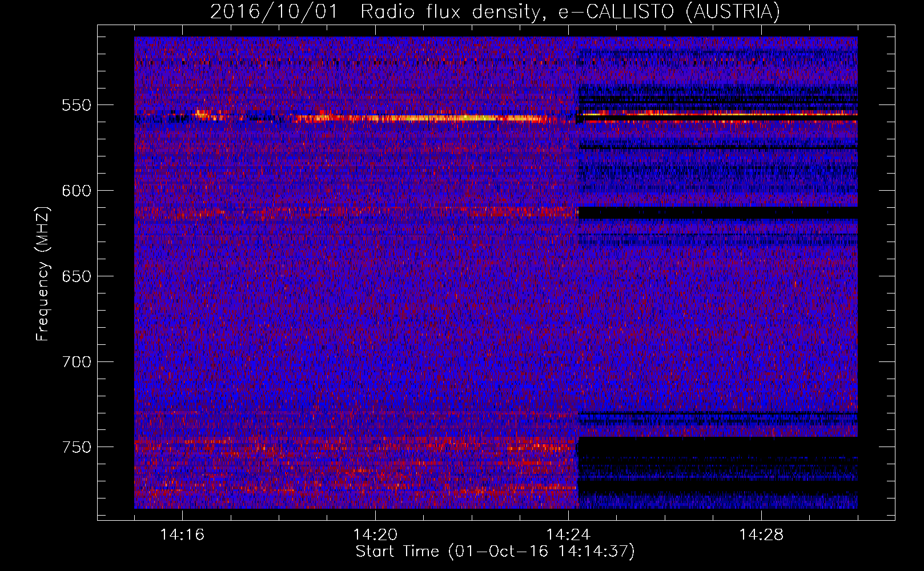Click the 550 frequency tick label
This screenshot has width=924, height=571.
pos(77,106)
